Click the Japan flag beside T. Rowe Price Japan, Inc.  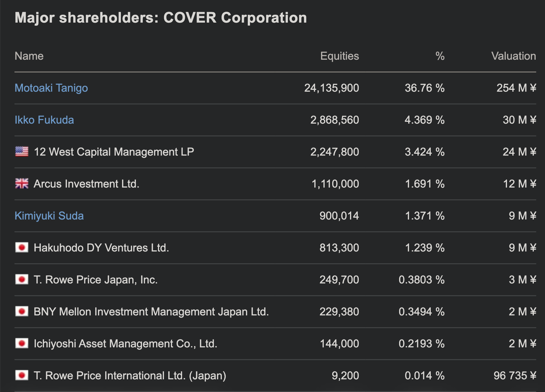click(x=22, y=280)
